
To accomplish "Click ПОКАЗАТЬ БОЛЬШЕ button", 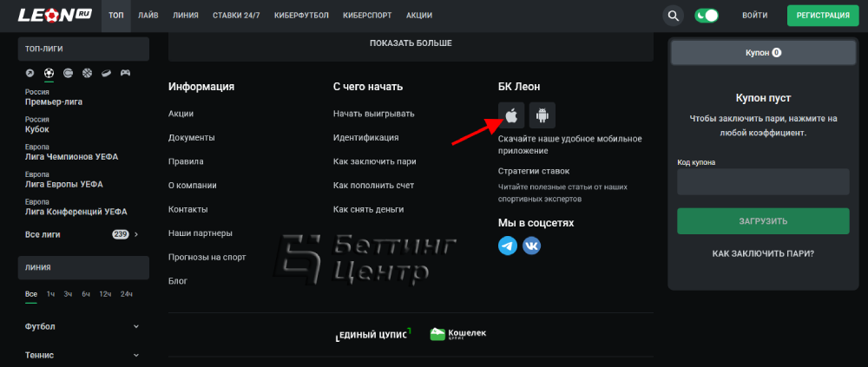I will click(x=411, y=43).
